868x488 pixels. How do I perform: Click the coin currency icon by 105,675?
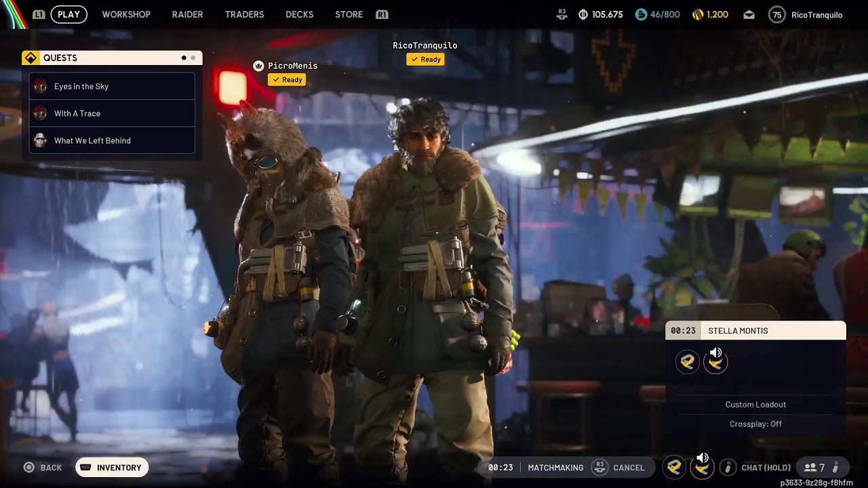coord(583,14)
